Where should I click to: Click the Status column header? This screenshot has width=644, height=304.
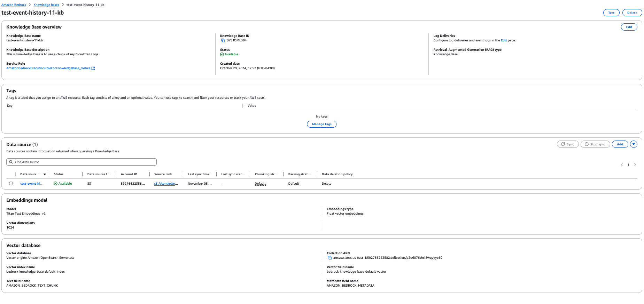(x=59, y=174)
